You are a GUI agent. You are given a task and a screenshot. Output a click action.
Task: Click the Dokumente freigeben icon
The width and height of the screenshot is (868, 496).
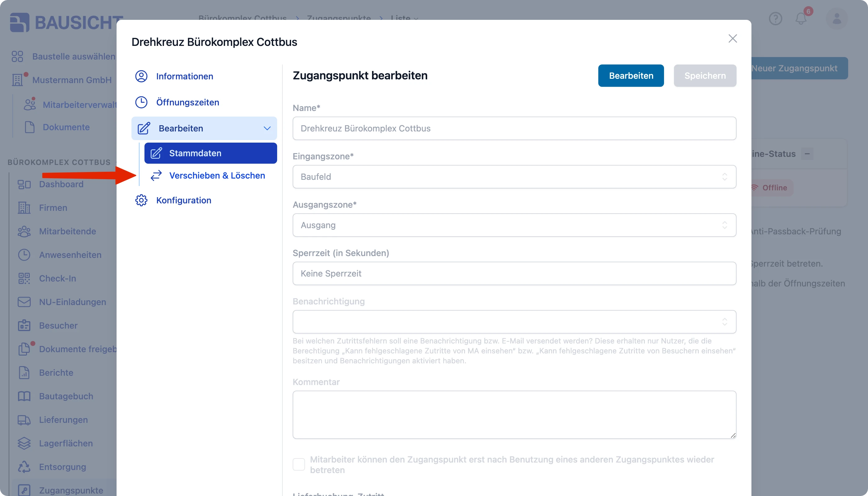pos(24,349)
